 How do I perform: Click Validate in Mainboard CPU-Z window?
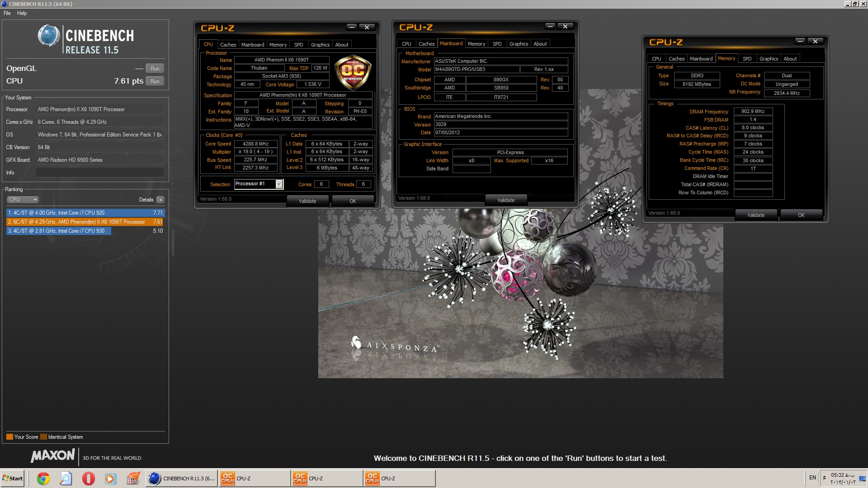(x=506, y=200)
